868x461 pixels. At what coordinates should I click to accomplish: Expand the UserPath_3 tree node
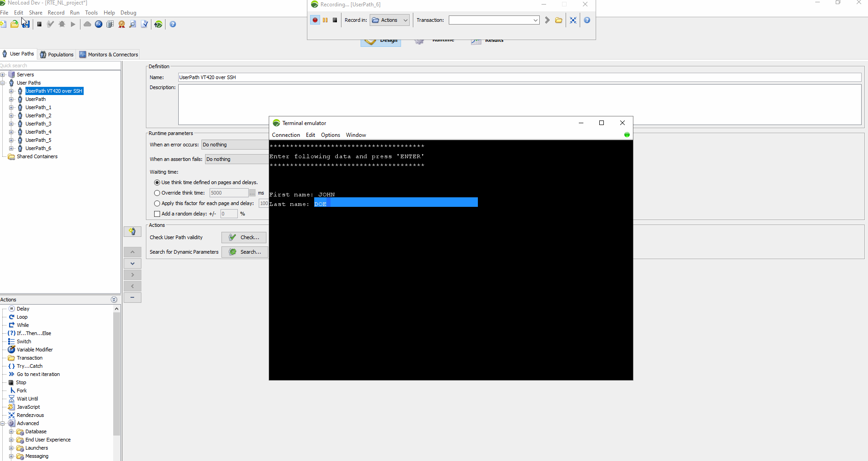(x=11, y=124)
